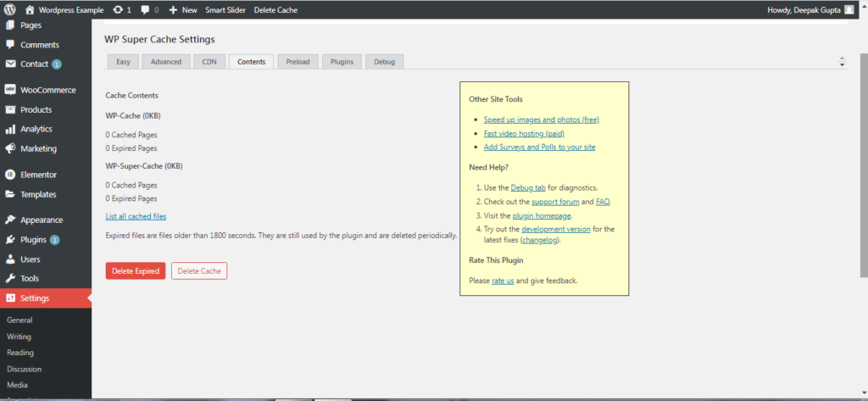The height and width of the screenshot is (401, 868).
Task: Click the WooCommerce icon in sidebar
Action: 10,90
